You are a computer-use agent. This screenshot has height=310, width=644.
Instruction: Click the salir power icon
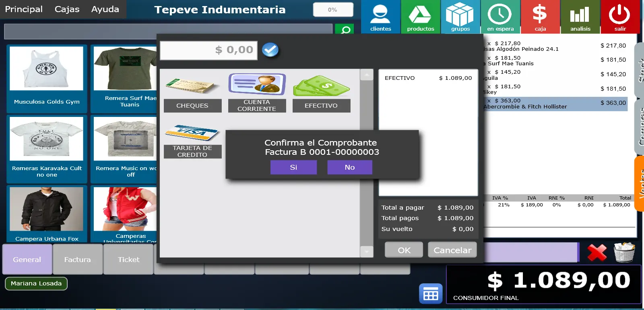619,14
